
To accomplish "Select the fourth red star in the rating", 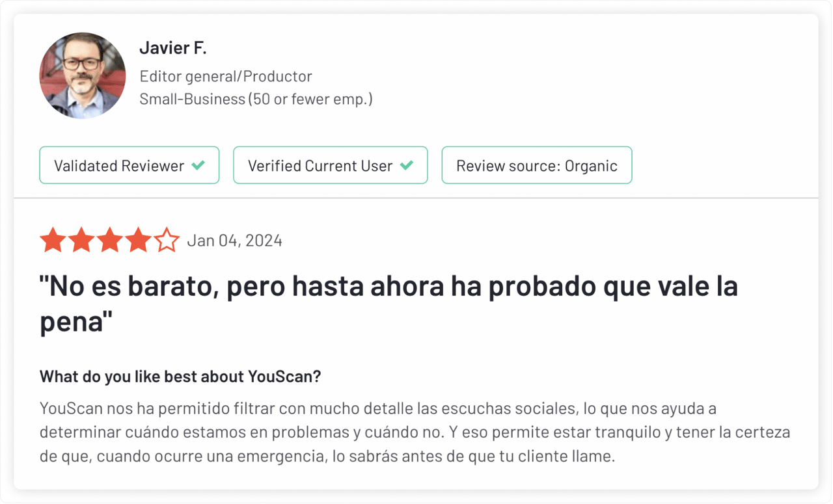I will tap(138, 240).
